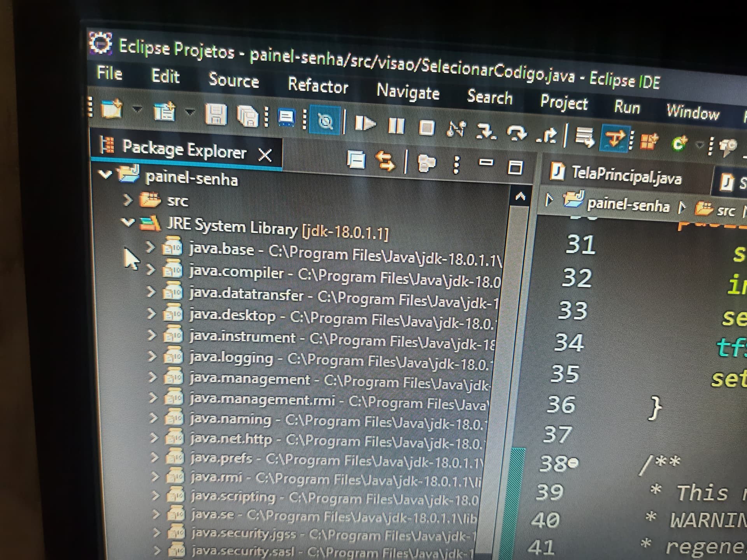Toggle the highlighted Step Filters button
The image size is (747, 560).
614,138
